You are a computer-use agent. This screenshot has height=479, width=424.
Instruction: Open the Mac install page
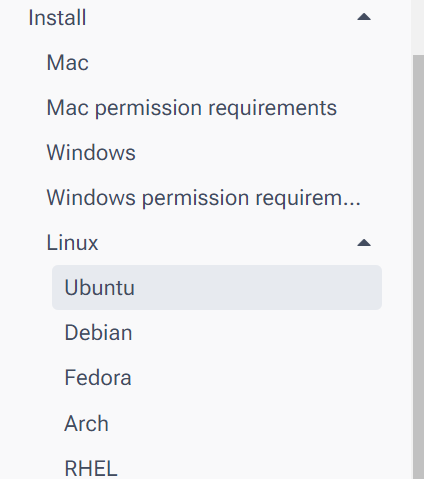(x=68, y=62)
